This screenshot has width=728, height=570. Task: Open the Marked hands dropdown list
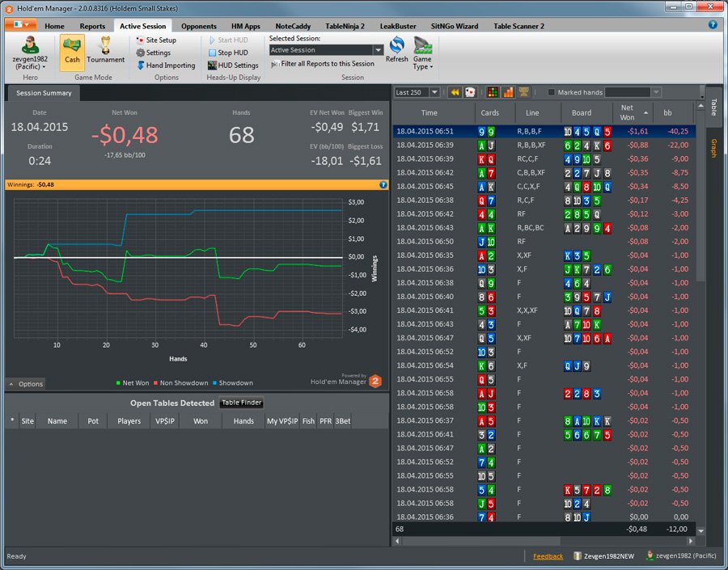coord(655,92)
